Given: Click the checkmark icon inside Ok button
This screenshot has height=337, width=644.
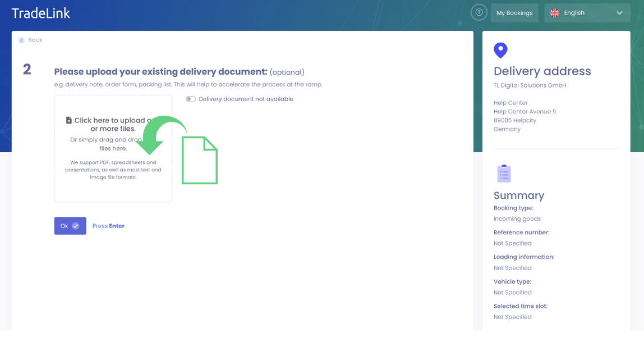Looking at the screenshot, I should click(76, 226).
